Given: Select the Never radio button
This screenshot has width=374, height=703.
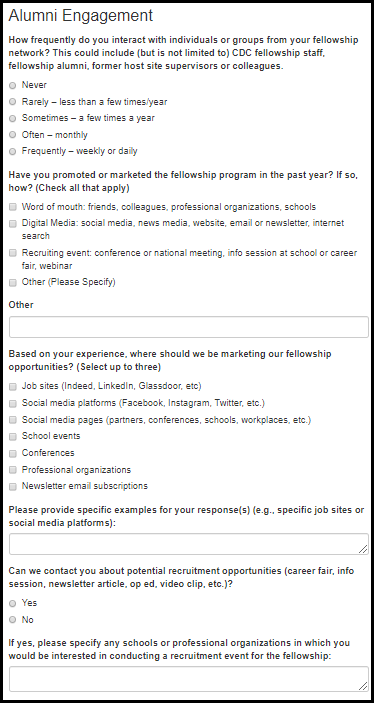Looking at the screenshot, I should coord(13,85).
